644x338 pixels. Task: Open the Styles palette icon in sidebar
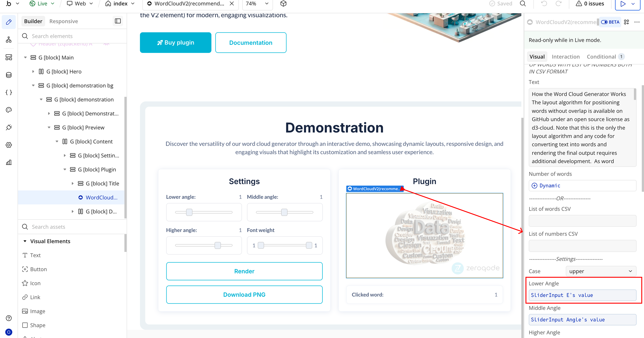(9, 110)
